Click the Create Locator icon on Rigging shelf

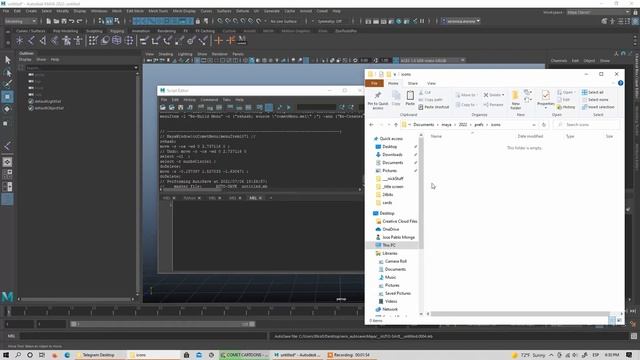coord(19,40)
